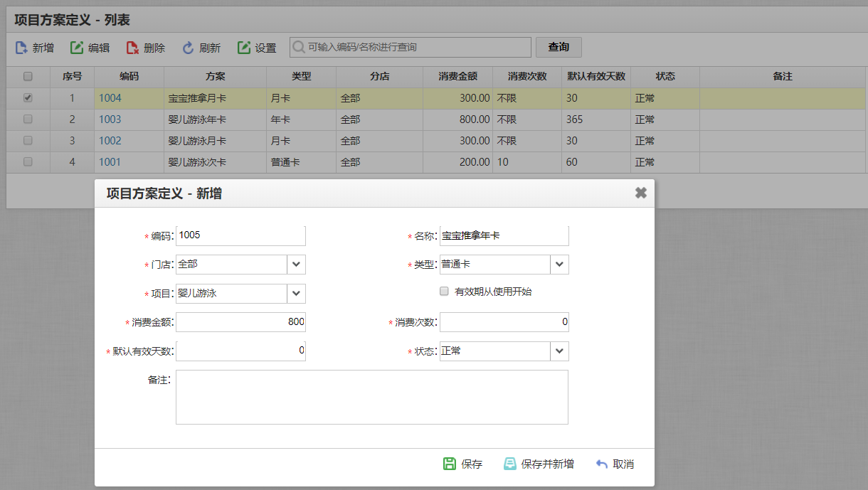868x490 pixels.
Task: Open the 门店 dropdown showing 全部
Action: pos(297,264)
